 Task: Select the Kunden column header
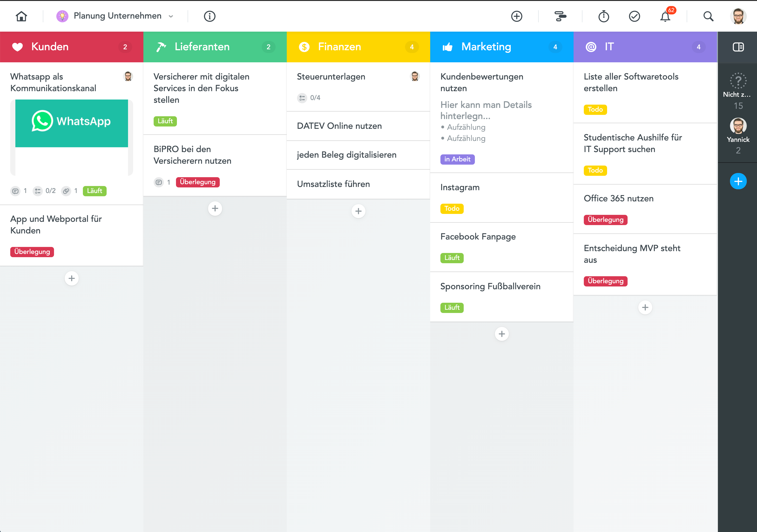point(49,47)
